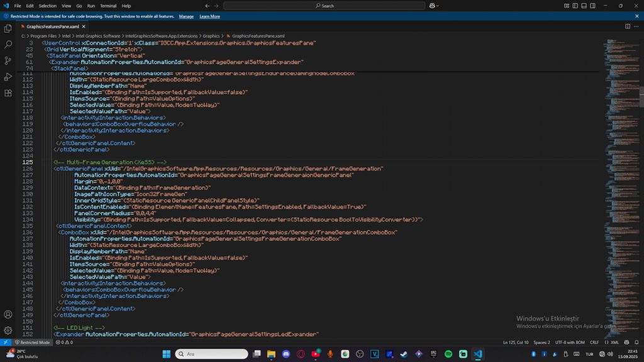Open the Source Control view
This screenshot has width=644, height=362.
[x=8, y=61]
